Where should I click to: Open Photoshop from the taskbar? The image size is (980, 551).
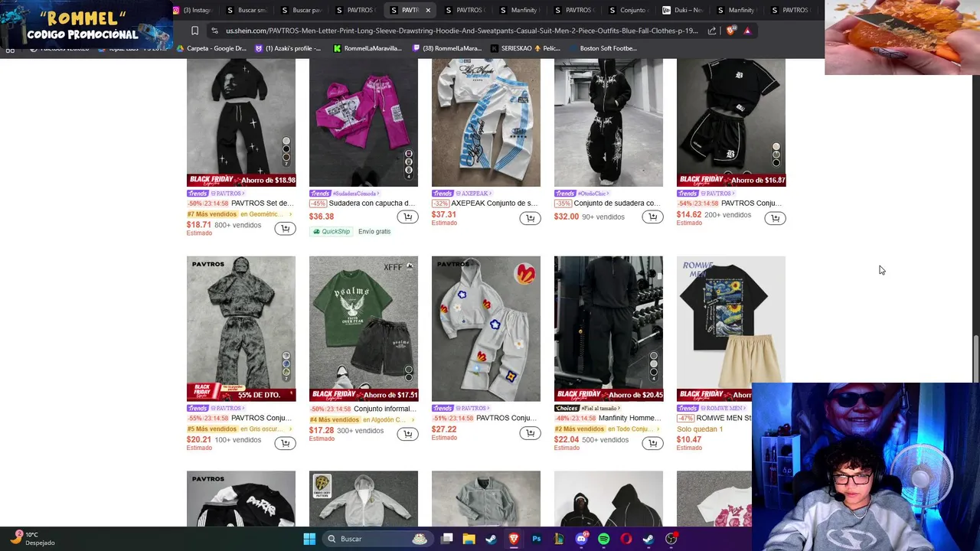tap(537, 539)
